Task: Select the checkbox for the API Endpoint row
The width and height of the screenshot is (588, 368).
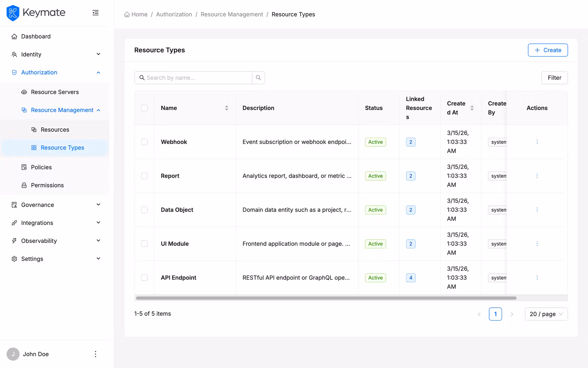Action: pyautogui.click(x=144, y=277)
